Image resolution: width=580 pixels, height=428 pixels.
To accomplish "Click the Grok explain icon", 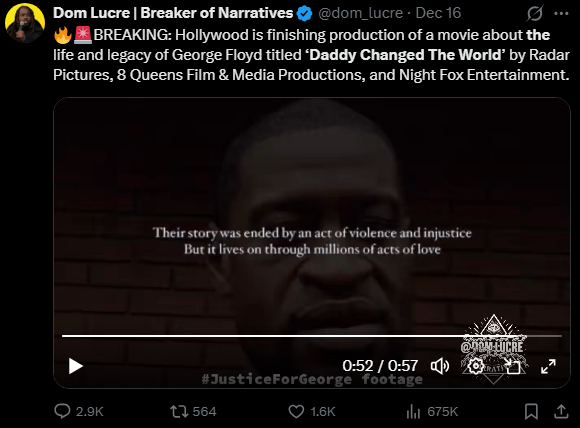I will point(535,14).
